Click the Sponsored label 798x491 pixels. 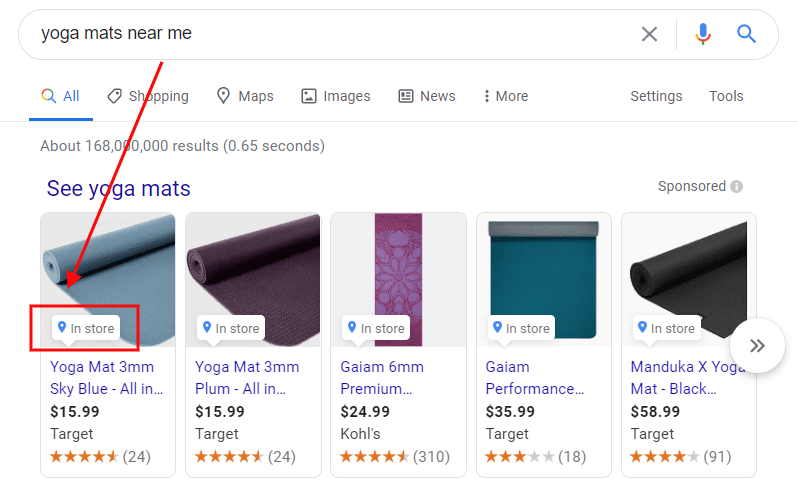point(692,186)
